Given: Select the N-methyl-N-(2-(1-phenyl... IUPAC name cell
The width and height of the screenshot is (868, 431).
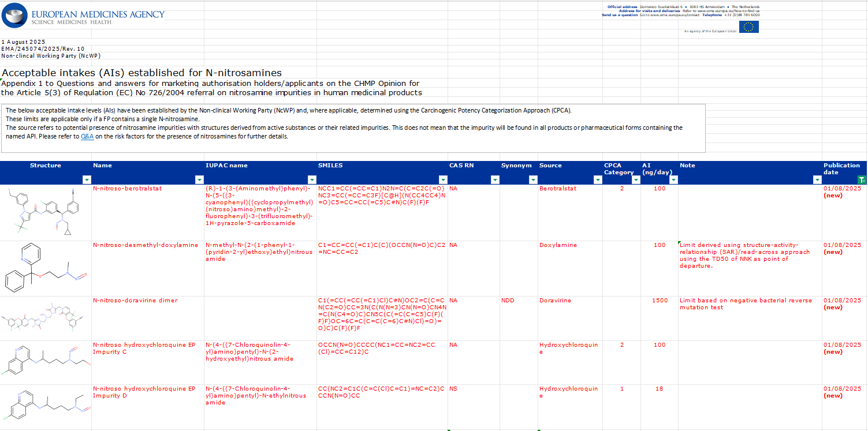Looking at the screenshot, I should pyautogui.click(x=260, y=269).
